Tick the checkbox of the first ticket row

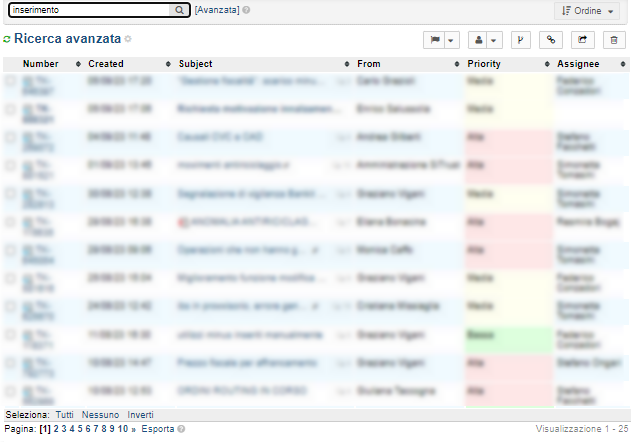tap(10, 81)
